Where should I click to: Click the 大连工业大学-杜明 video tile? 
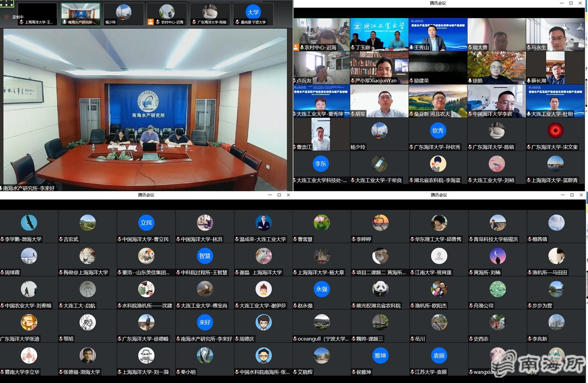(555, 101)
